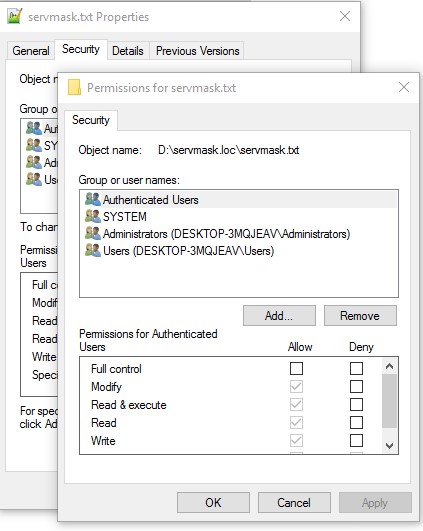Switch to the Details tab
The width and height of the screenshot is (423, 531).
[128, 51]
